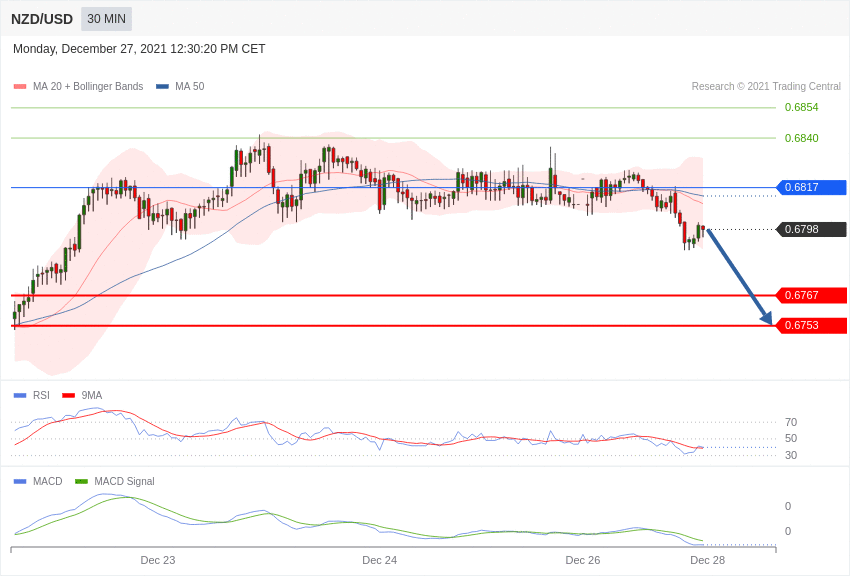The width and height of the screenshot is (850, 576).
Task: Click the 0.6854 resistance level label
Action: point(801,107)
